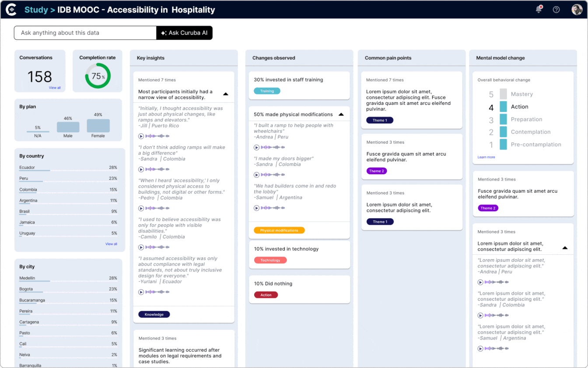This screenshot has width=588, height=368.
Task: Select the Jamaica row in By country
Action: click(x=68, y=222)
